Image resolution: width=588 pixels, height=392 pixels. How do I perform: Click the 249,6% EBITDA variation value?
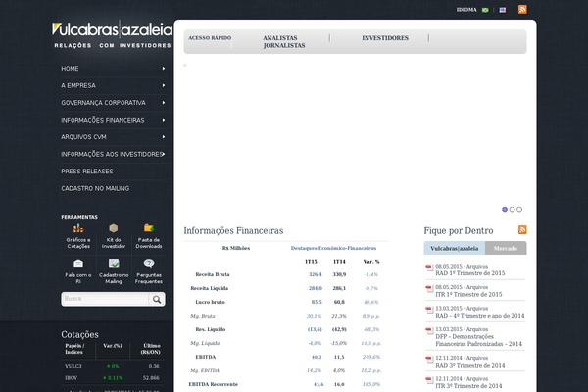point(371,357)
